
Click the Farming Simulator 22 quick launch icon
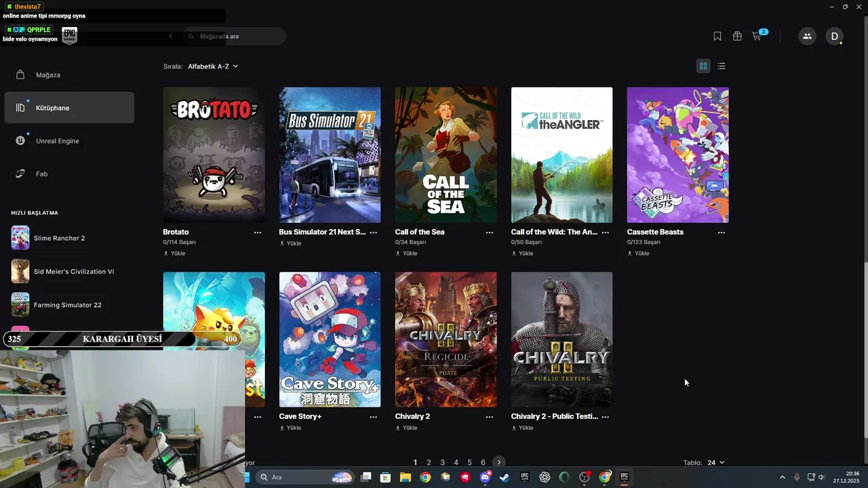click(x=20, y=305)
